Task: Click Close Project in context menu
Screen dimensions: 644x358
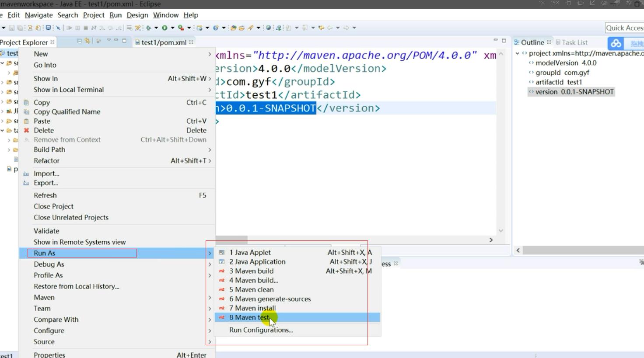Action: point(117,206)
